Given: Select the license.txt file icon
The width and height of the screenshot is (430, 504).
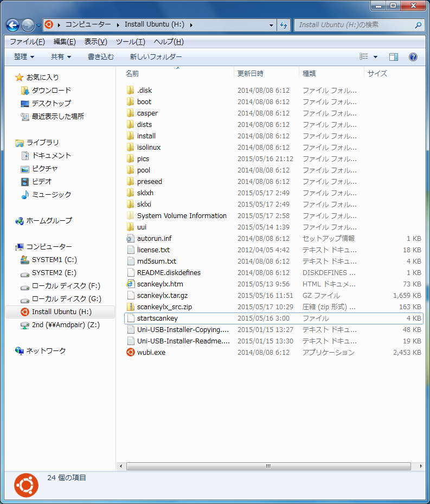Looking at the screenshot, I should pyautogui.click(x=130, y=250).
